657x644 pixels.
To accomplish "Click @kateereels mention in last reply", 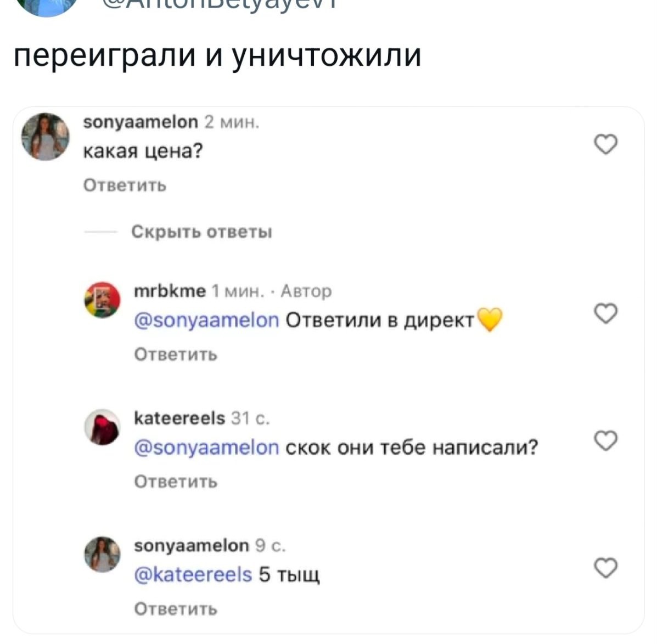I will [x=193, y=574].
